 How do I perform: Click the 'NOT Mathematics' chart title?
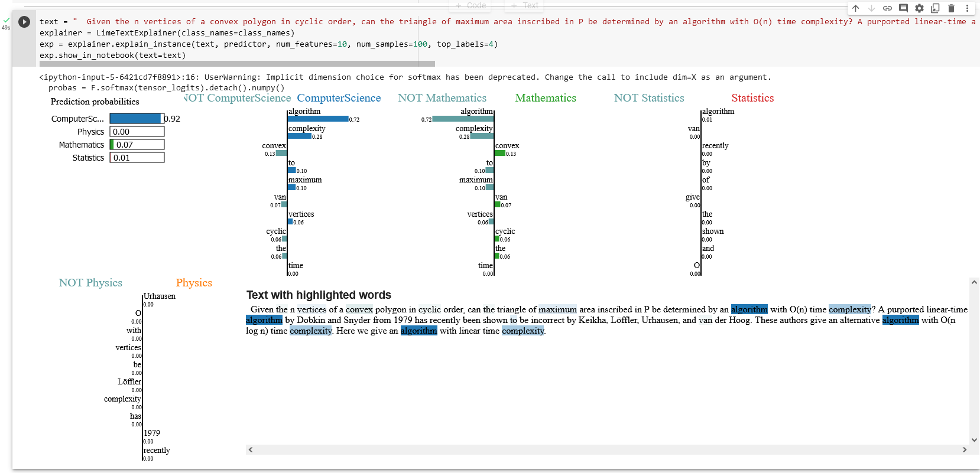pyautogui.click(x=442, y=98)
